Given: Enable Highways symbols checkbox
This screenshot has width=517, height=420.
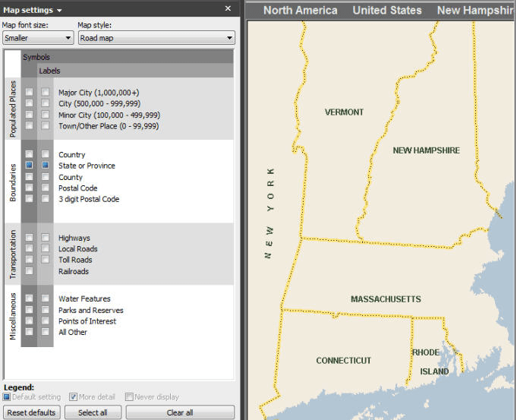Looking at the screenshot, I should click(30, 238).
